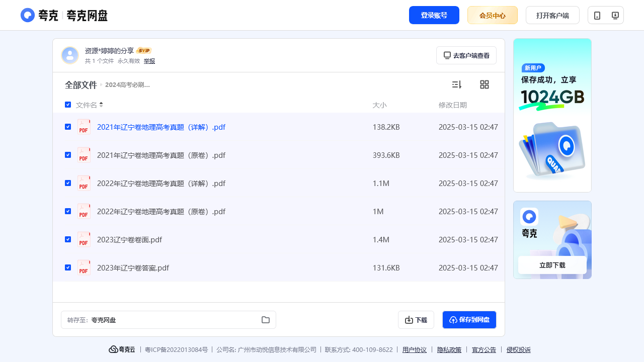
Task: Uncheck 2021年辽宁卷地理高考真题（详解）.pdf checkbox
Action: 68,127
